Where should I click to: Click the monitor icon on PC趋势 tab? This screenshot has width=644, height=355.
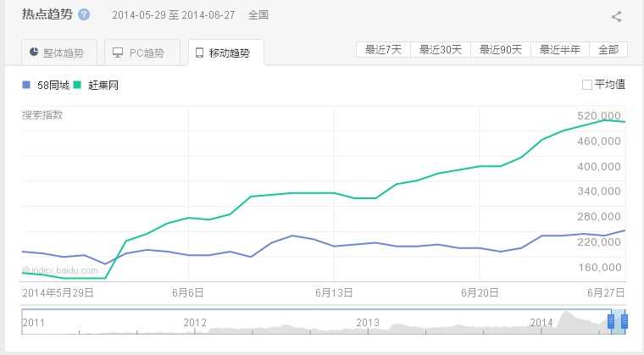tap(118, 53)
